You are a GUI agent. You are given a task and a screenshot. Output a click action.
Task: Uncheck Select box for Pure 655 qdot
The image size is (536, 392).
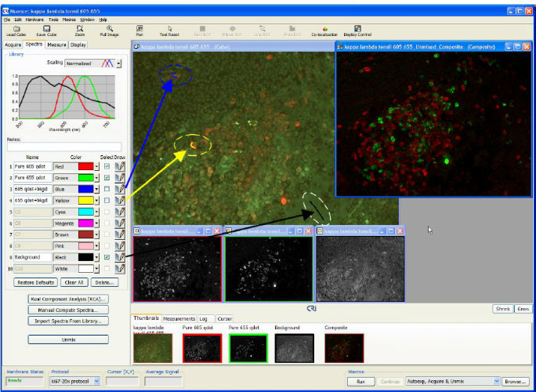pos(107,177)
